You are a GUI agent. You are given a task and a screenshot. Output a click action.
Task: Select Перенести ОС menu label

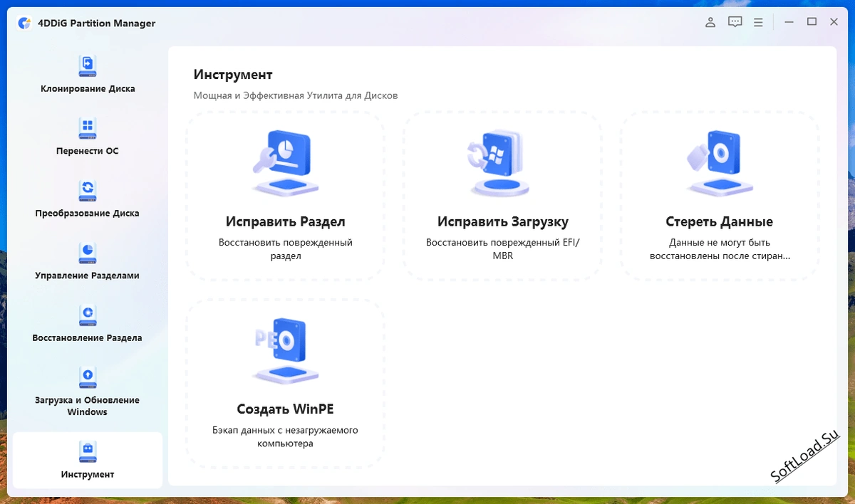(x=88, y=151)
